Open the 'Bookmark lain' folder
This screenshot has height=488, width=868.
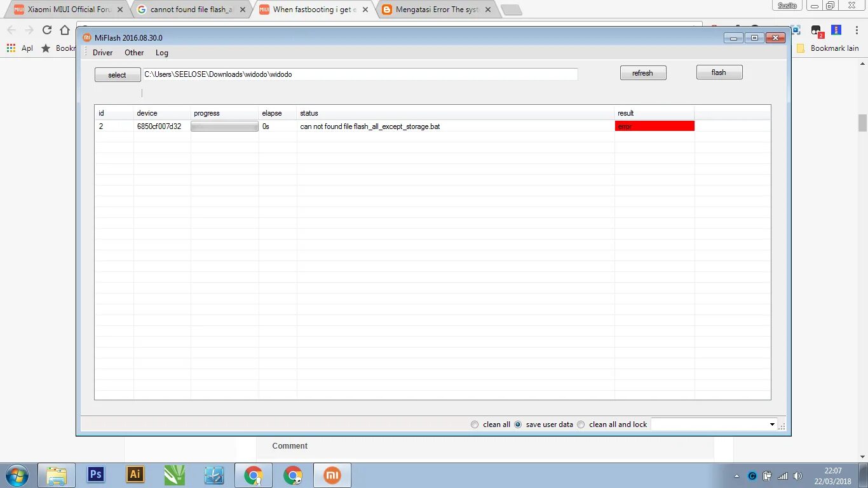click(827, 48)
